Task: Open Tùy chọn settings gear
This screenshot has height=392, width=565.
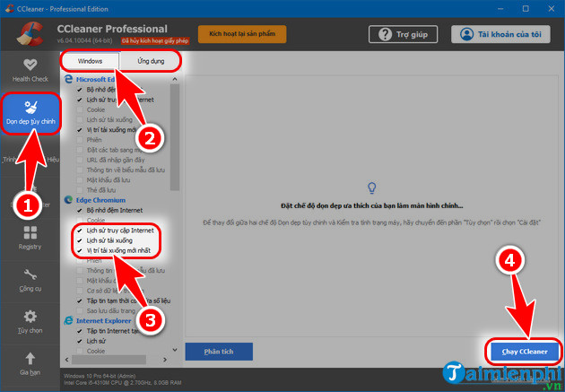Action: (x=30, y=322)
